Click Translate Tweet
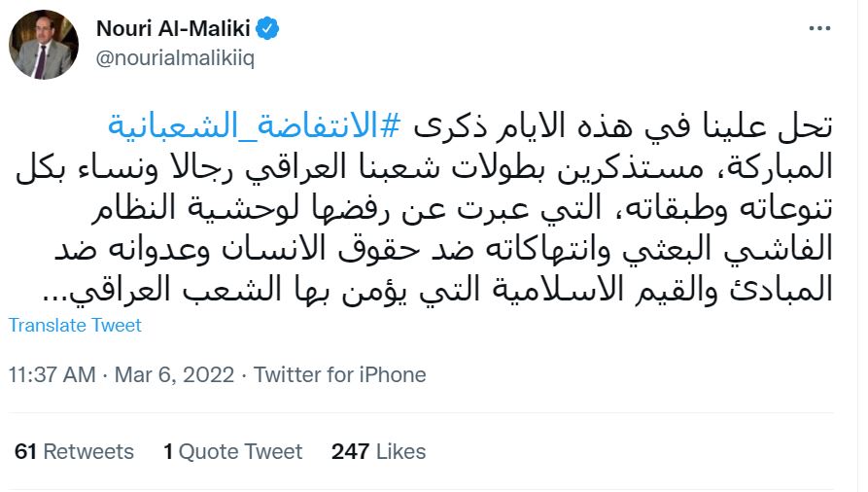868x492 pixels. point(75,325)
